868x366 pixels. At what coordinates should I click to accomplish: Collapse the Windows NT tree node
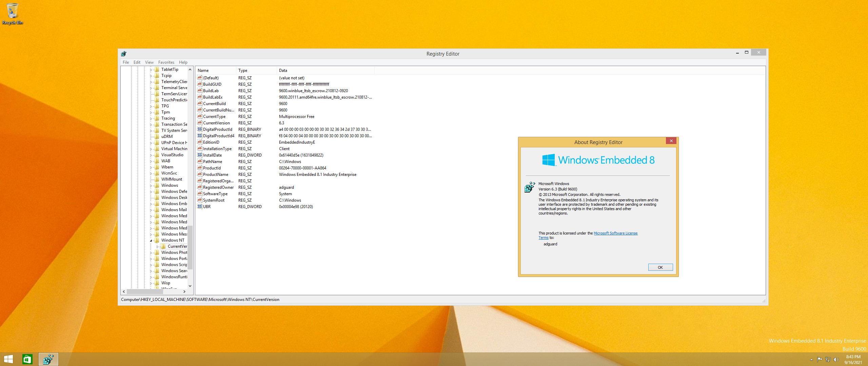point(151,241)
